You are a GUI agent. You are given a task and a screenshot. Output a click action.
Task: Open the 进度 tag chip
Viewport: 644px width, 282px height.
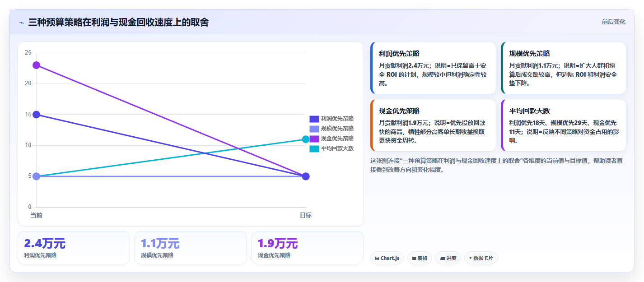tap(448, 258)
